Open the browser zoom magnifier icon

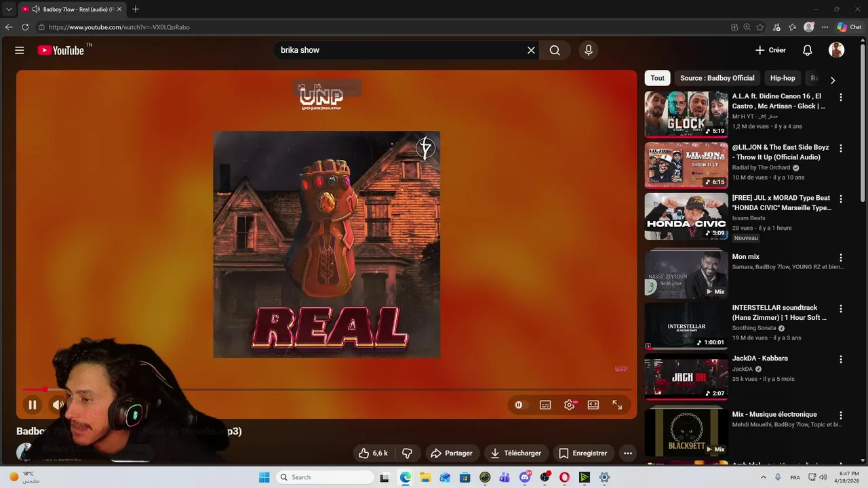pos(747,27)
